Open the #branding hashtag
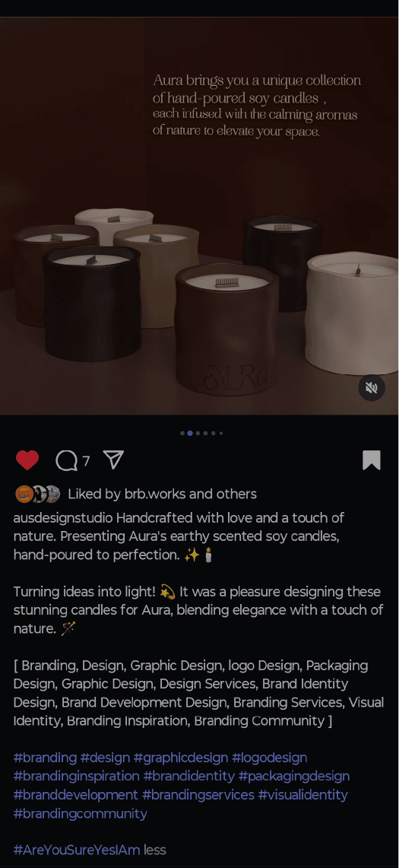 [45, 757]
